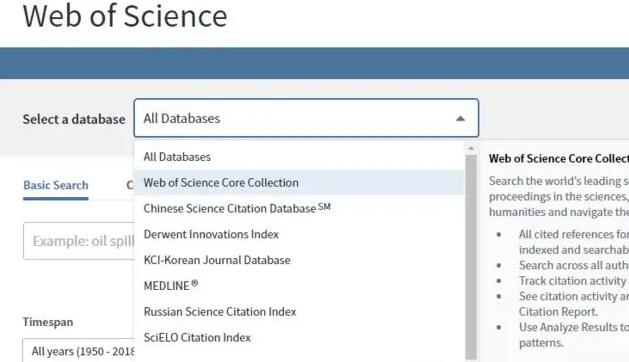Click the dropdown list scrollbar thumb
Viewport: 629px width, 362px height.
point(471,257)
